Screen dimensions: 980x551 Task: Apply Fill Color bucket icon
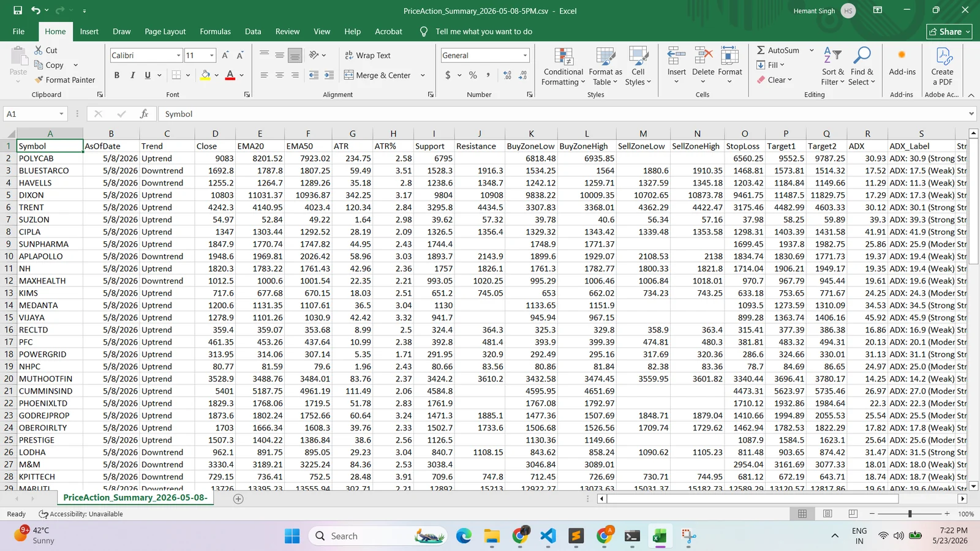point(206,75)
